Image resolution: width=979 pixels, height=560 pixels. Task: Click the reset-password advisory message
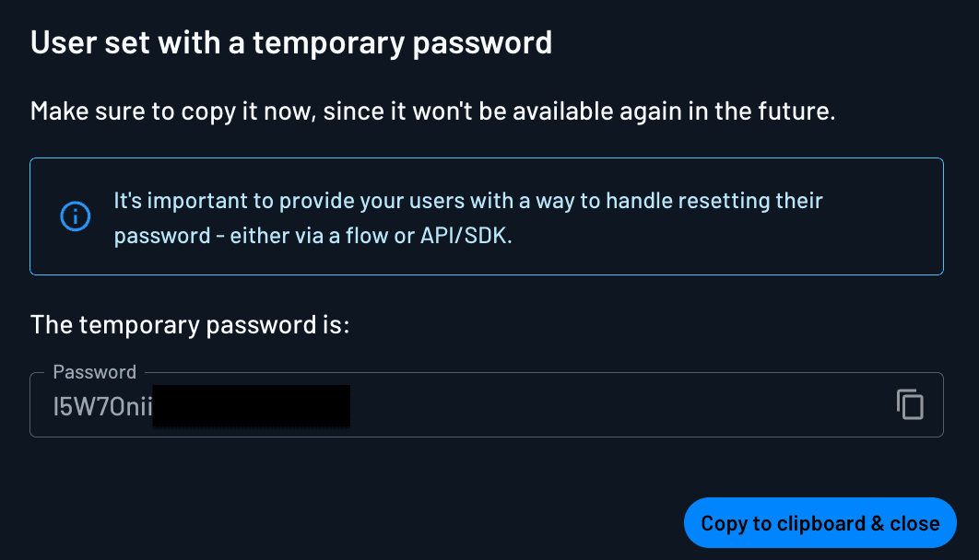point(467,217)
